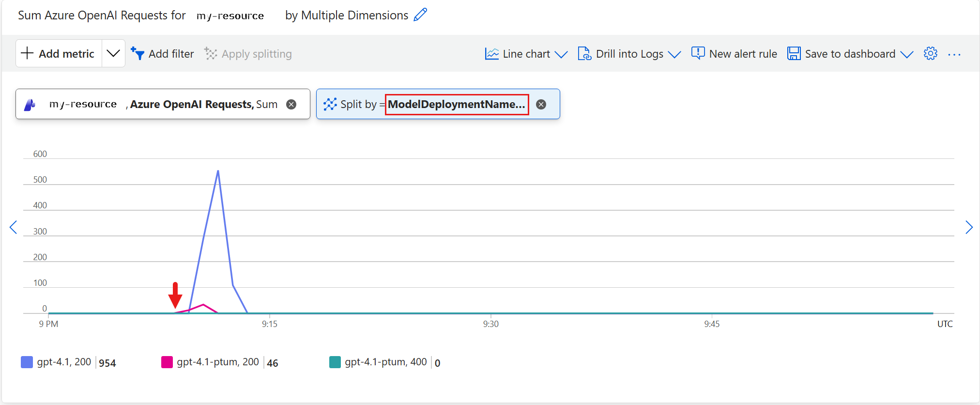Click legend label gpt-4.1-ptum, 200
Viewport: 980px width, 405px height.
[x=218, y=362]
